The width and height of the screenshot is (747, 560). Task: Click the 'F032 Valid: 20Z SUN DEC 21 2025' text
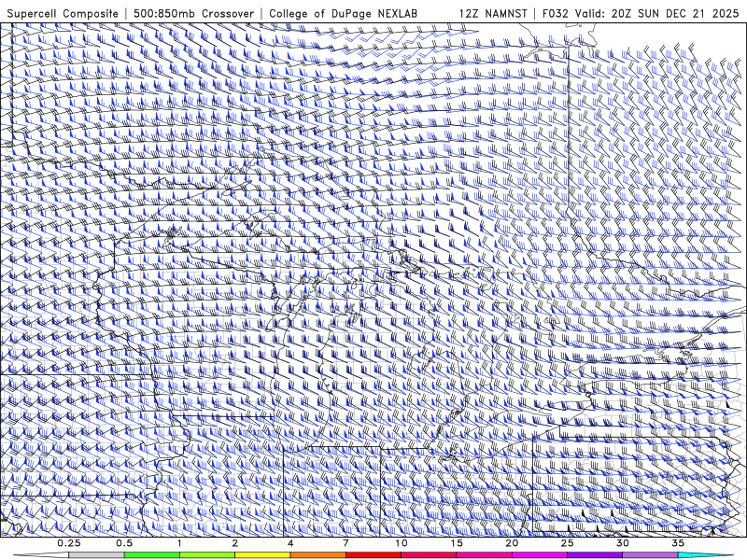pos(641,13)
